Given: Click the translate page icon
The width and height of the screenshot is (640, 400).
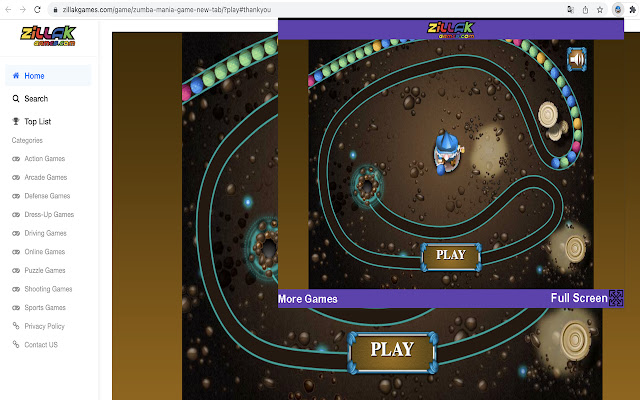Looking at the screenshot, I should coord(571,10).
